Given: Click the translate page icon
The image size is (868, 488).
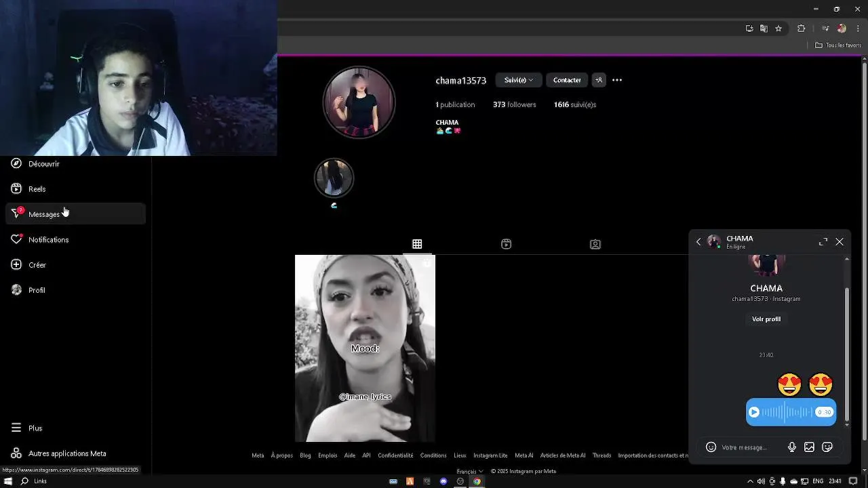Looking at the screenshot, I should pyautogui.click(x=764, y=28).
